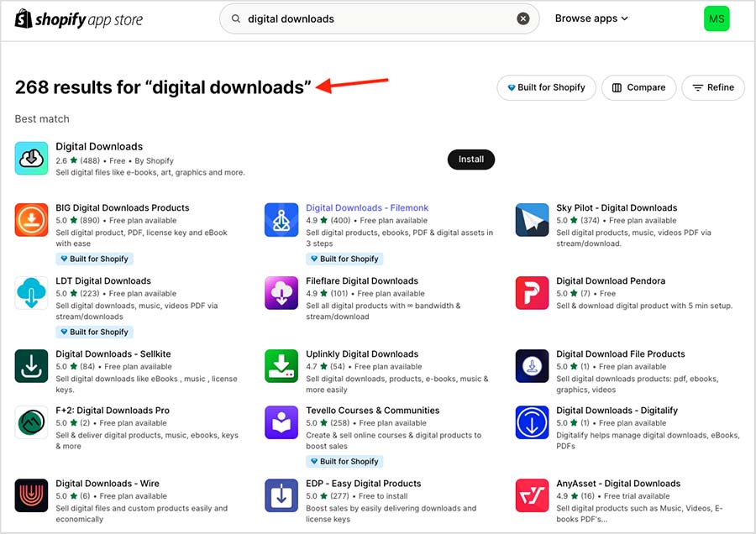Select the 2.6 (488) Free By Shopify text
Screen dimensions: 756x534
[x=114, y=160]
